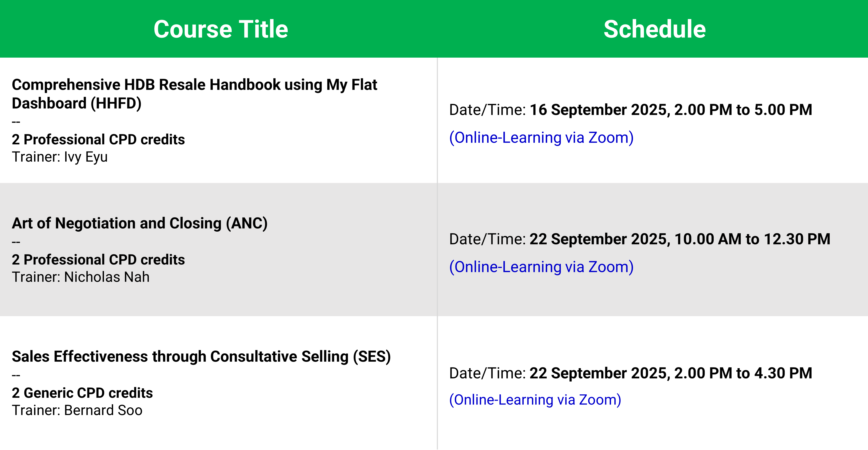Viewport: 868px width, 450px height.
Task: Click Trainer: Nicholas Nah text
Action: point(80,277)
